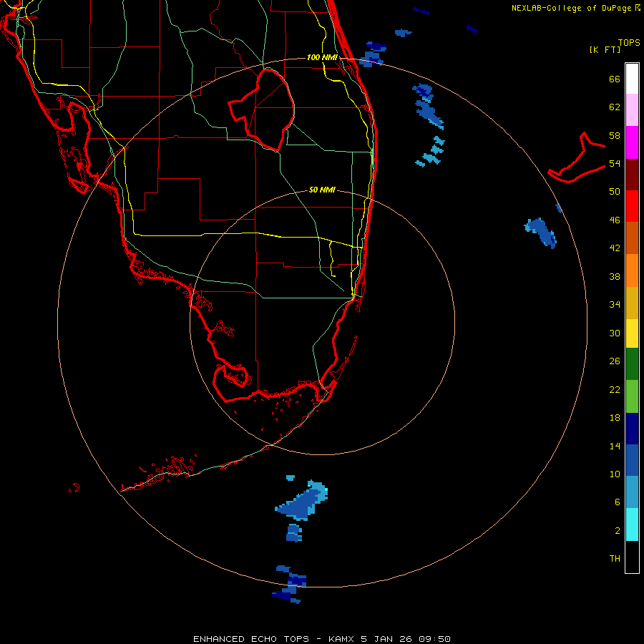This screenshot has width=644, height=644.
Task: Click the Lake Okeechobee outline
Action: (x=262, y=109)
